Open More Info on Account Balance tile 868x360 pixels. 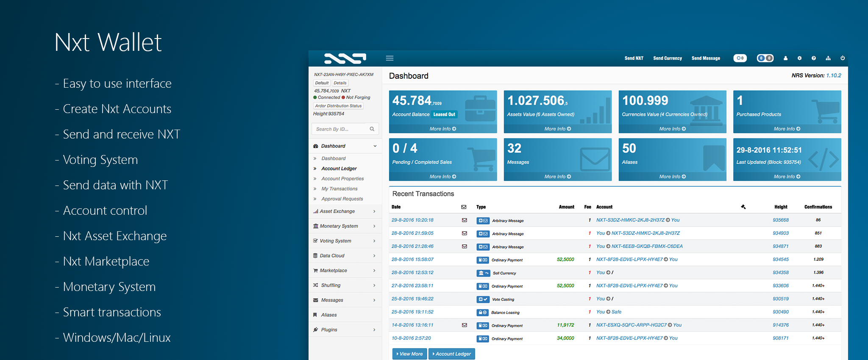tap(443, 129)
